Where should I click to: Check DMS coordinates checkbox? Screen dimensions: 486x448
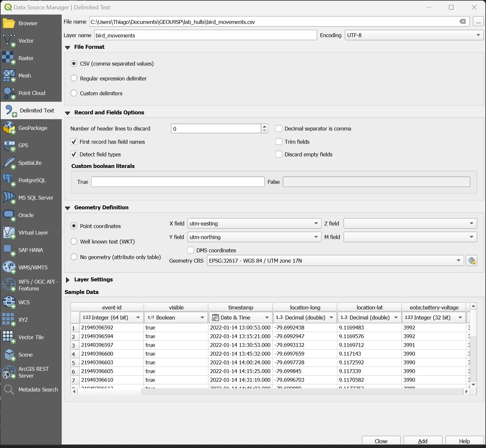(x=191, y=250)
